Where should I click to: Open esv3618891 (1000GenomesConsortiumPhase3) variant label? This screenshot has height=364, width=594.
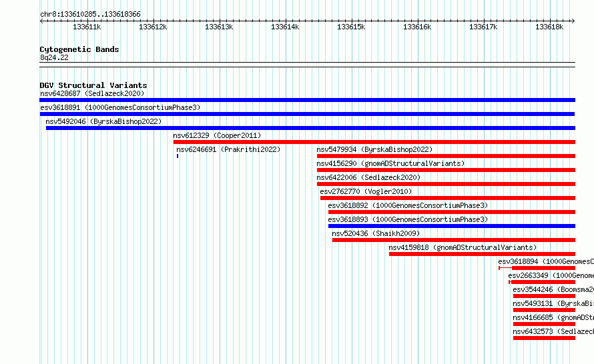(x=120, y=107)
